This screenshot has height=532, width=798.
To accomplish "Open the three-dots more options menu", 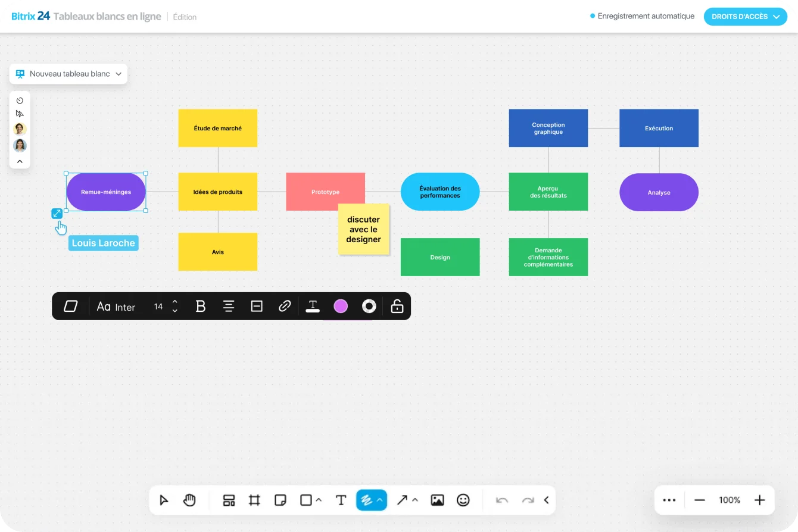I will click(669, 500).
